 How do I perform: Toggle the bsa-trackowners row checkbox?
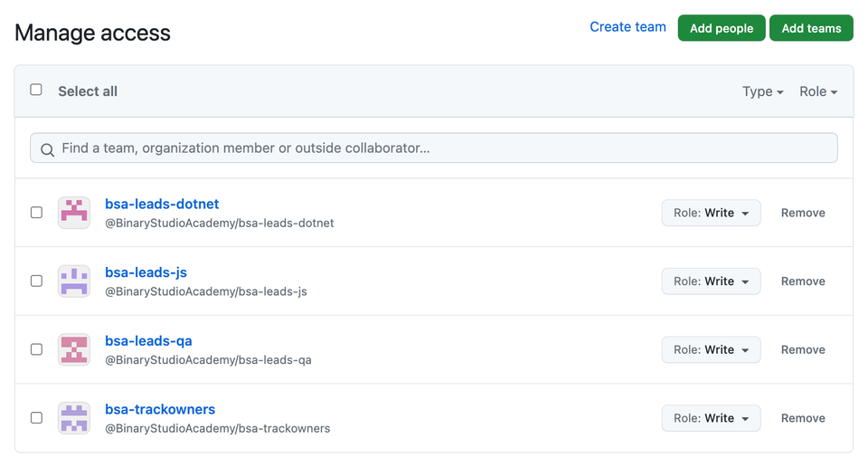36,418
